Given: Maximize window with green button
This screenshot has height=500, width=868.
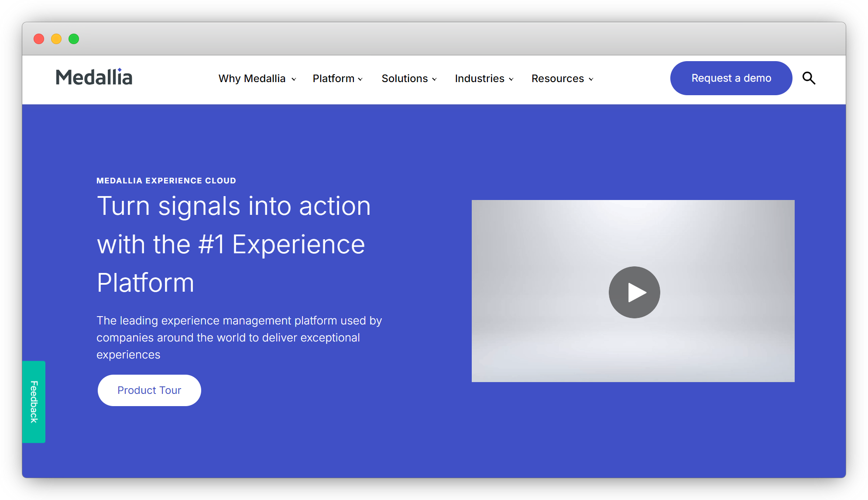Looking at the screenshot, I should [74, 39].
